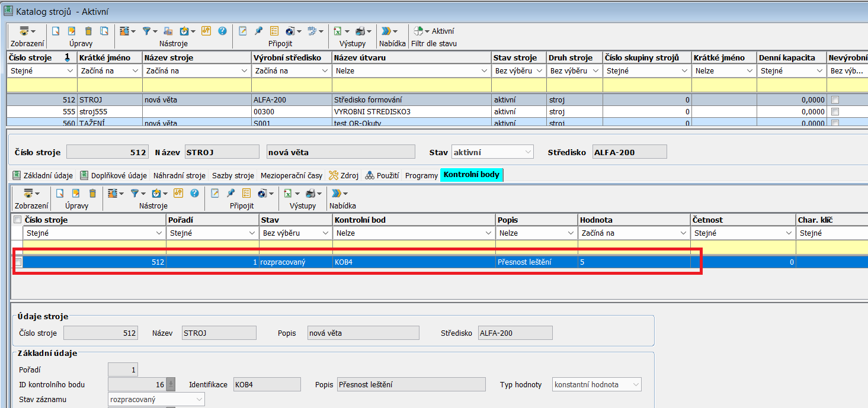Tick the checkbox for control point row 512
This screenshot has width=868, height=408.
18,262
